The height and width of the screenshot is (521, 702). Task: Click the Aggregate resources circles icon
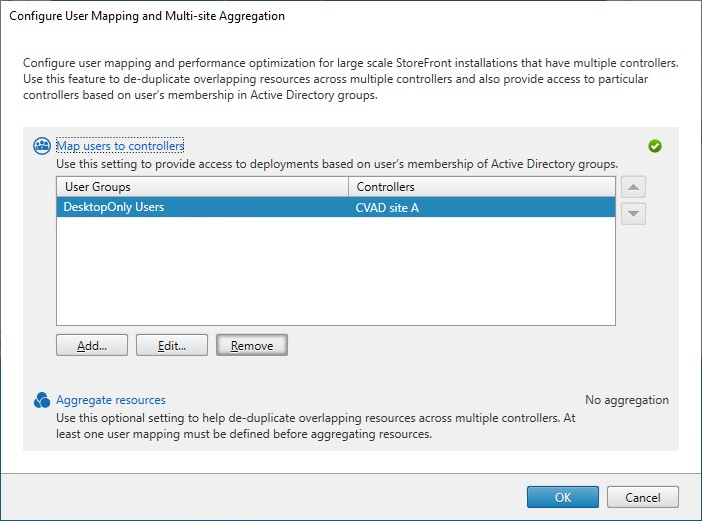point(42,400)
